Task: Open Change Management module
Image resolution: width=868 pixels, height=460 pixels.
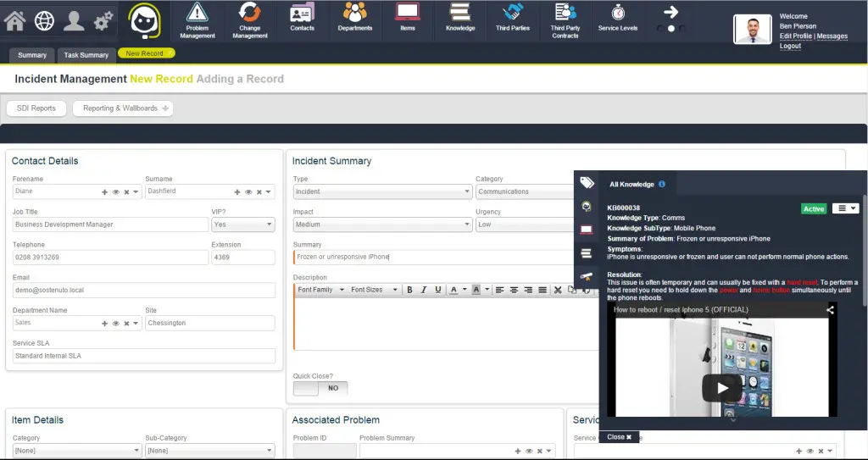Action: coord(250,20)
